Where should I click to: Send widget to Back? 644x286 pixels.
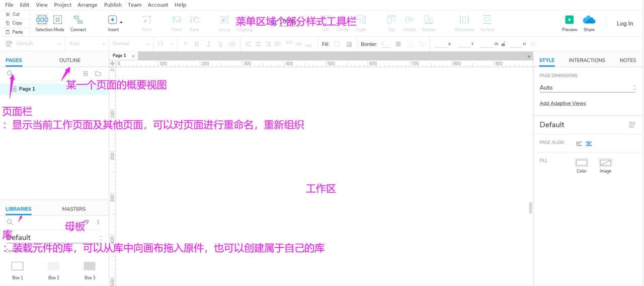pos(195,23)
